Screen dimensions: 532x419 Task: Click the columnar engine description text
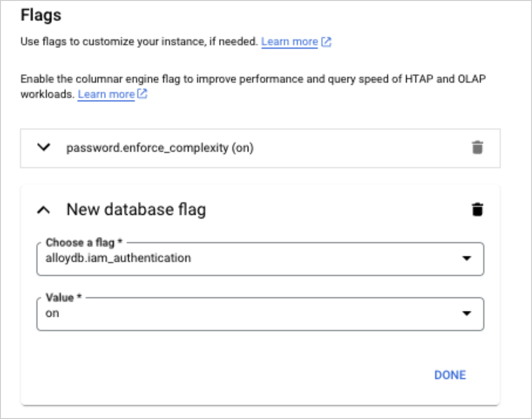[253, 79]
